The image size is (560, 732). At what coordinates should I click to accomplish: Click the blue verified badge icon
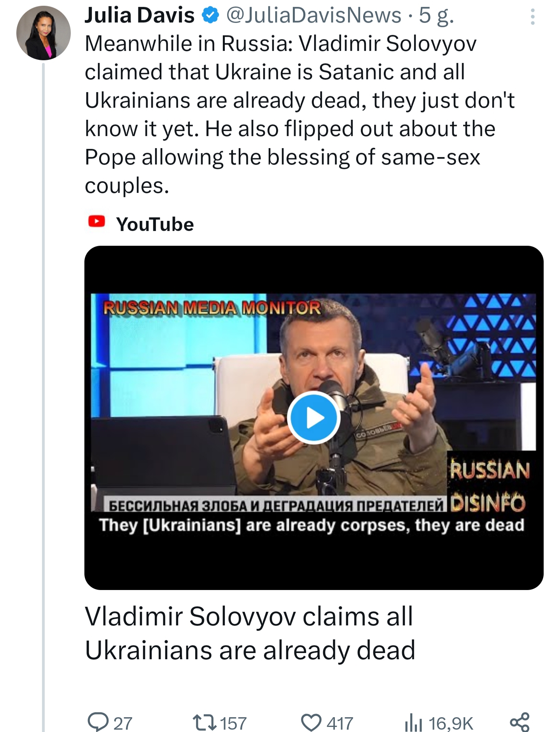[210, 16]
